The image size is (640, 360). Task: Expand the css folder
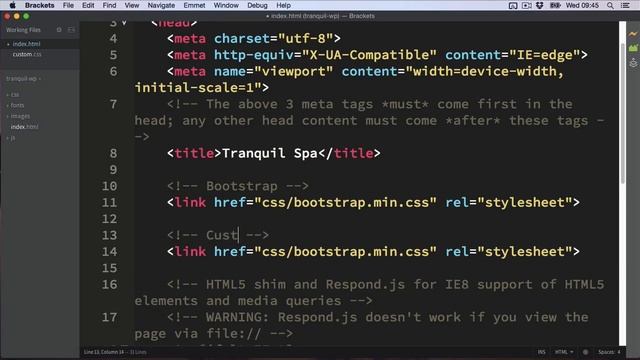tap(13, 95)
